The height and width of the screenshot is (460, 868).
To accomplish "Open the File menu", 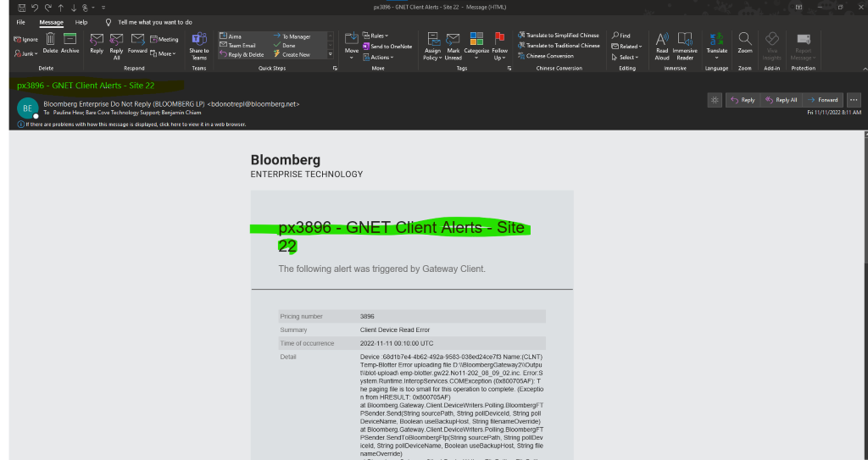I will [20, 23].
